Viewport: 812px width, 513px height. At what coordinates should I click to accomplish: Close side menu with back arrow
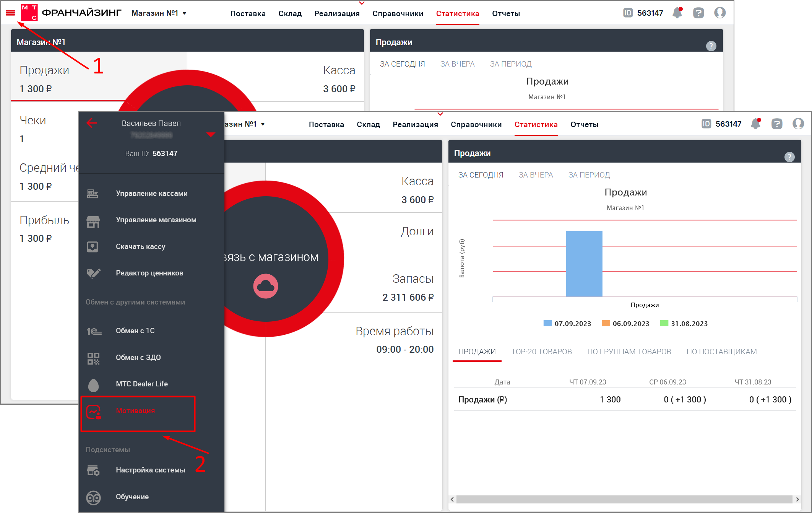click(x=92, y=123)
